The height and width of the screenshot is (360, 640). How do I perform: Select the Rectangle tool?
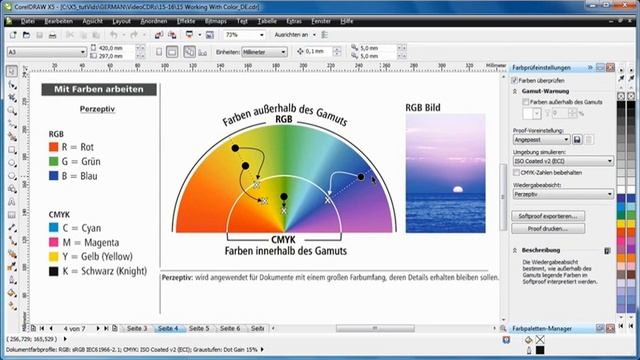[12, 150]
